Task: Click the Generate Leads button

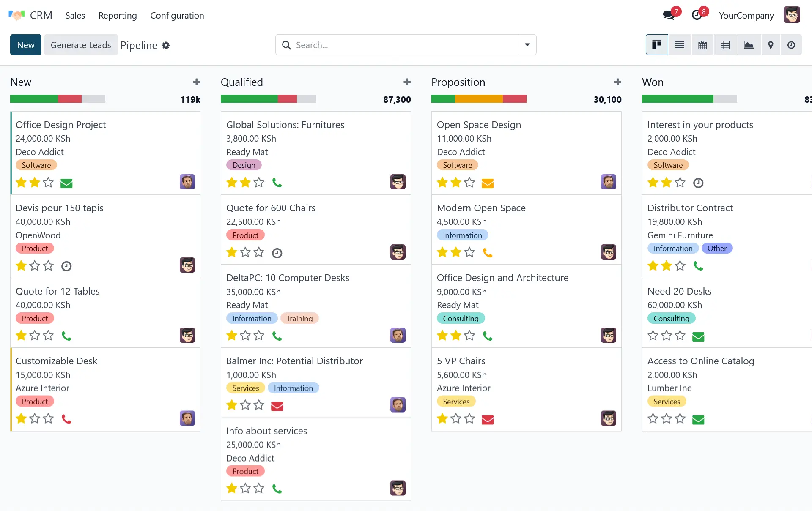Action: [x=80, y=45]
